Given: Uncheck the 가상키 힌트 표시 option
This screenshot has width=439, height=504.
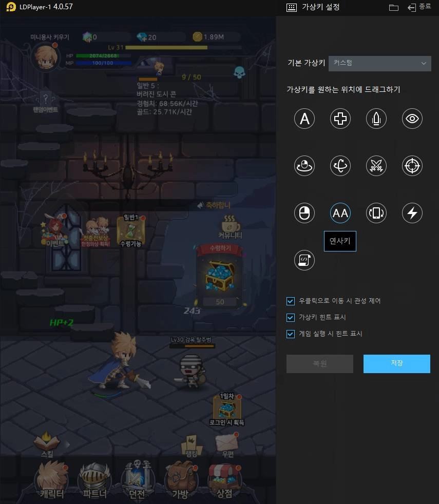Looking at the screenshot, I should (291, 318).
